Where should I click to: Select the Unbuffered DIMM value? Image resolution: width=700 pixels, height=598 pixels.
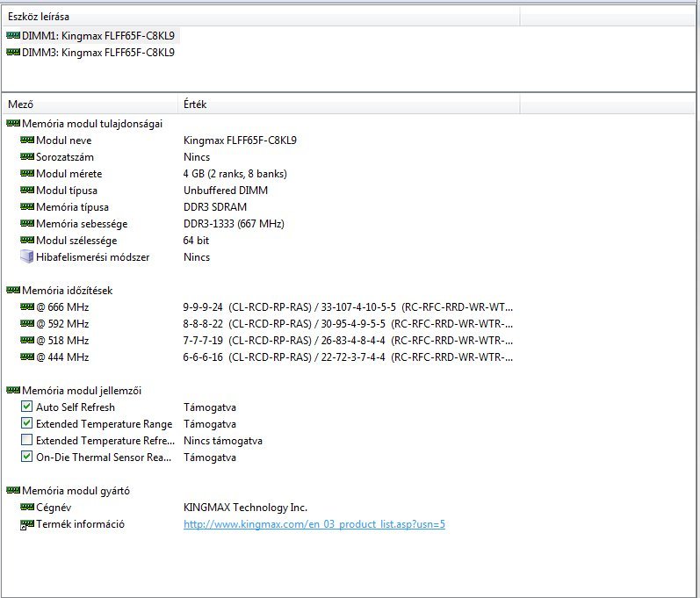[x=226, y=191]
